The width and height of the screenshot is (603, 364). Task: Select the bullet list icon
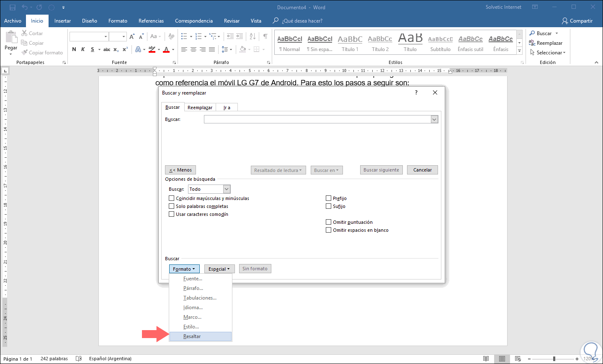184,36
